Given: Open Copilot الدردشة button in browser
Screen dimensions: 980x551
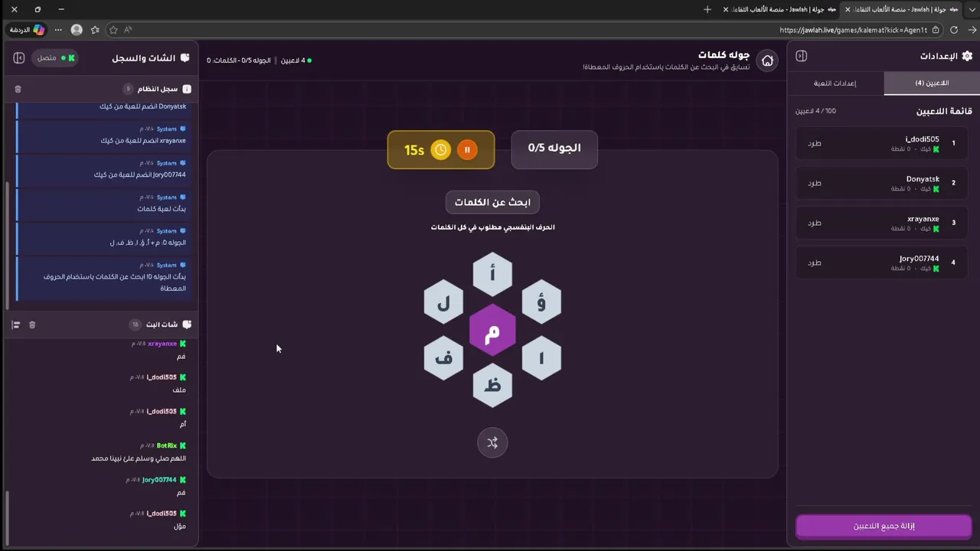Looking at the screenshot, I should click(27, 30).
